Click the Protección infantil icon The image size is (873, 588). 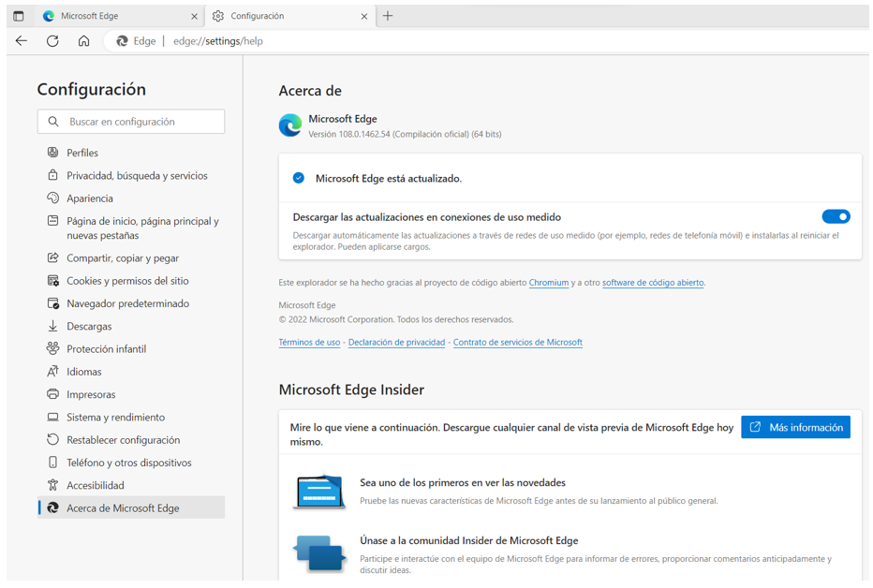52,348
